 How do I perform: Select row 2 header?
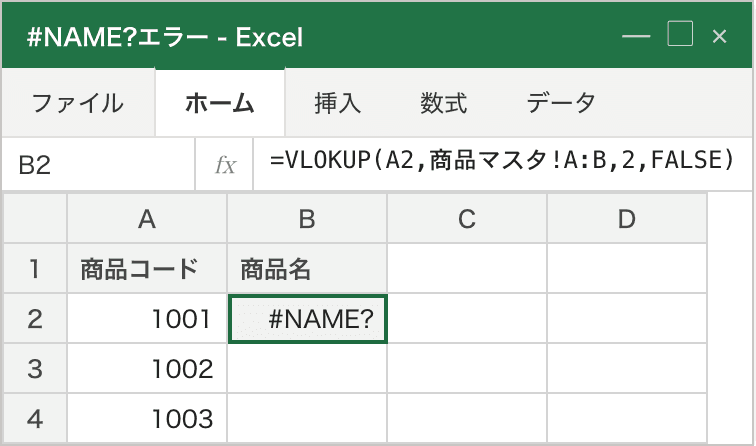[x=35, y=319]
